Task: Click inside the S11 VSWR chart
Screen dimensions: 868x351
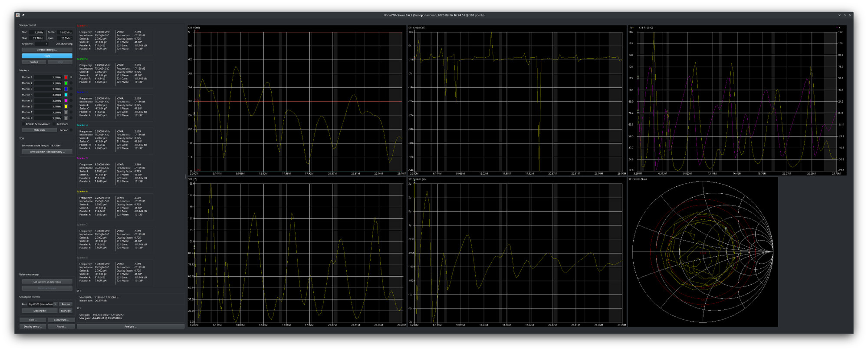Action: click(x=297, y=101)
